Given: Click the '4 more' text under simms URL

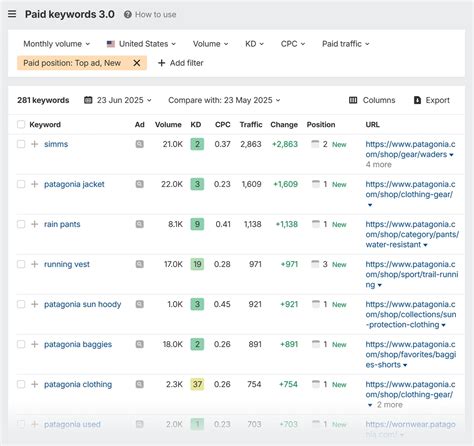Looking at the screenshot, I should click(x=378, y=164).
